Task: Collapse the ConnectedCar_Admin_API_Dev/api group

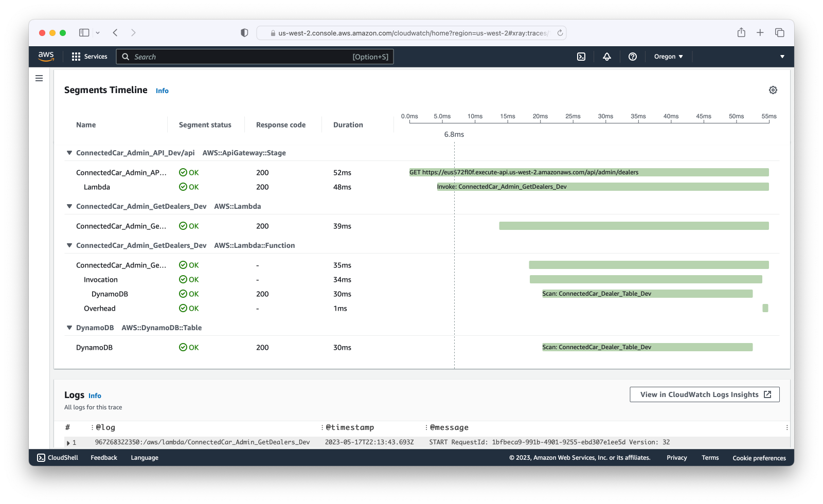Action: point(69,153)
